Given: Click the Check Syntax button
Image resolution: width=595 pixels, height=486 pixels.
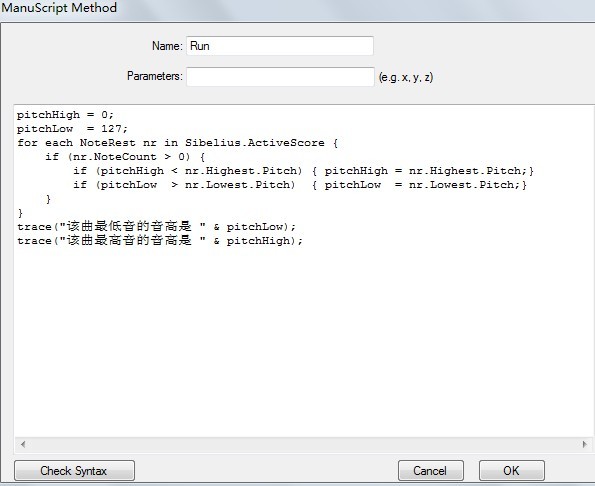Looking at the screenshot, I should pos(74,470).
